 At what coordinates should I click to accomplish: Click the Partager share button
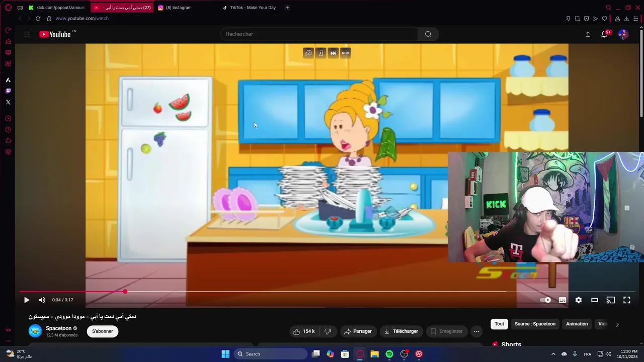358,331
